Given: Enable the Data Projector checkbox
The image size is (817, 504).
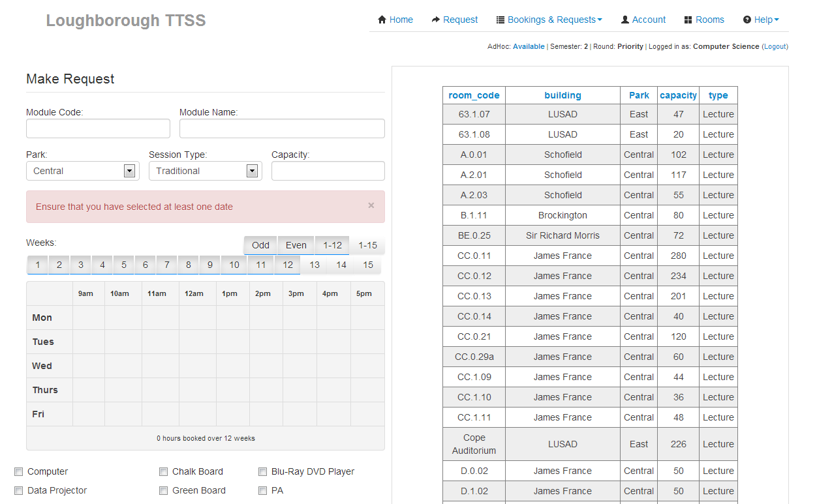Looking at the screenshot, I should (19, 491).
